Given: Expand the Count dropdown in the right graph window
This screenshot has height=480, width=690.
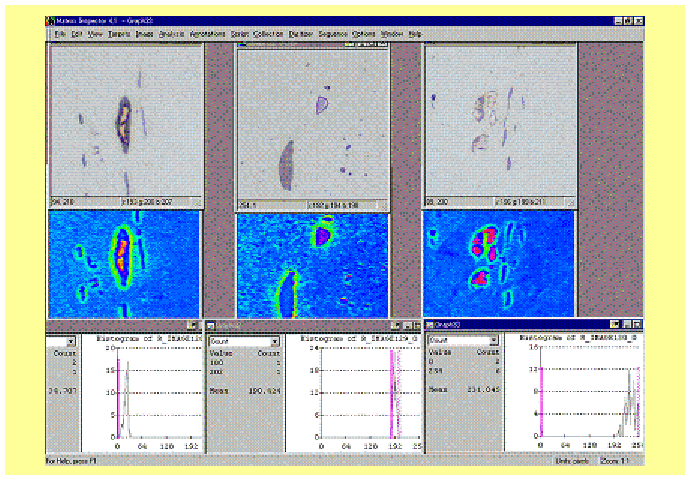Looking at the screenshot, I should point(494,340).
